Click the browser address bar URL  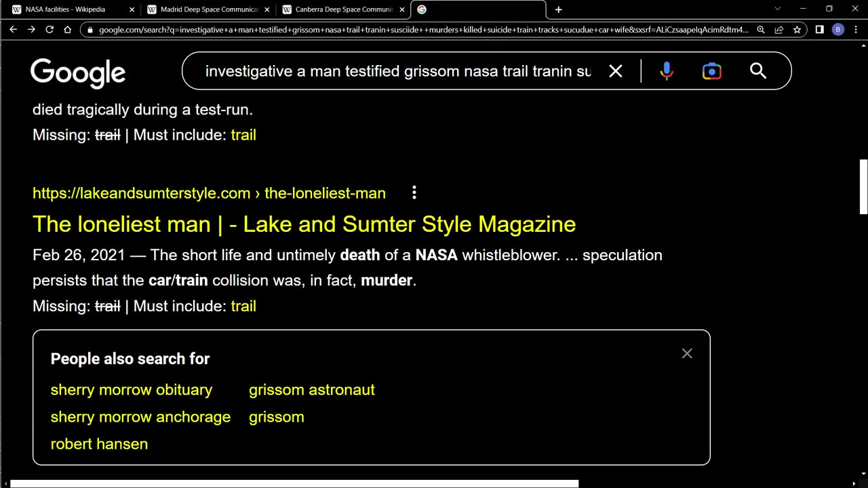423,30
